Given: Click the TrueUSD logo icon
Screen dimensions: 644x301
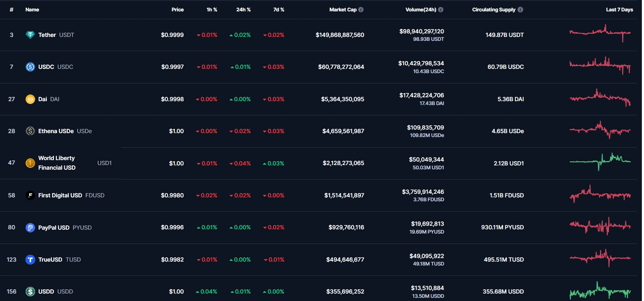Looking at the screenshot, I should (x=30, y=259).
